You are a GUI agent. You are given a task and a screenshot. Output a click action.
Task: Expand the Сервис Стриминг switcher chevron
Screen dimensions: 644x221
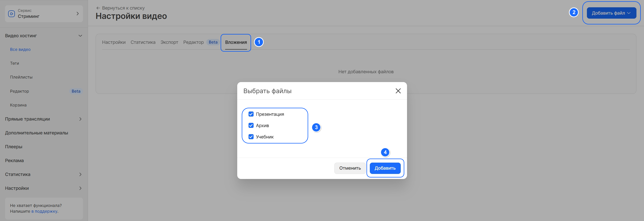(x=77, y=14)
